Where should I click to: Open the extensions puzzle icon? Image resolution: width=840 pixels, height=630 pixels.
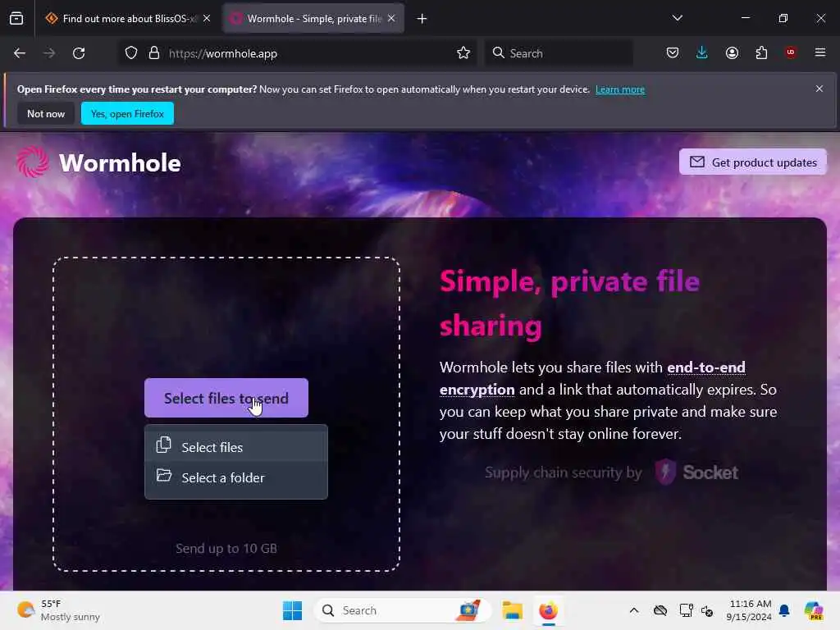click(x=761, y=52)
